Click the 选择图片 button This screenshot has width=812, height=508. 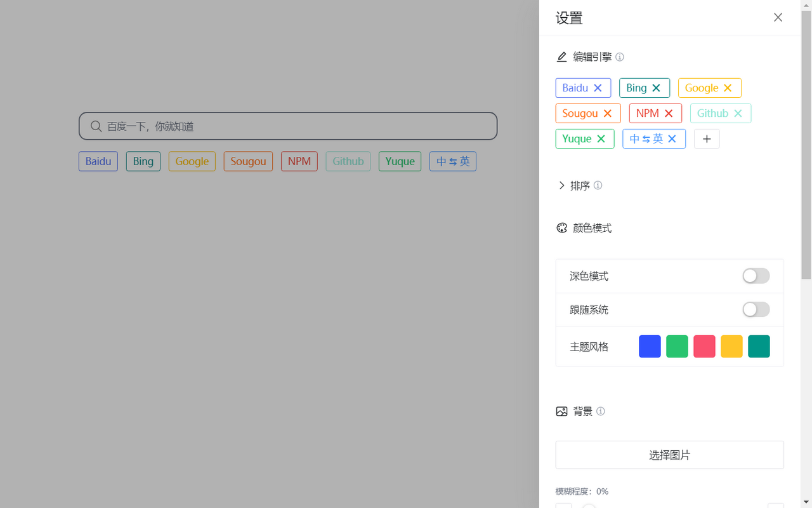pos(670,455)
